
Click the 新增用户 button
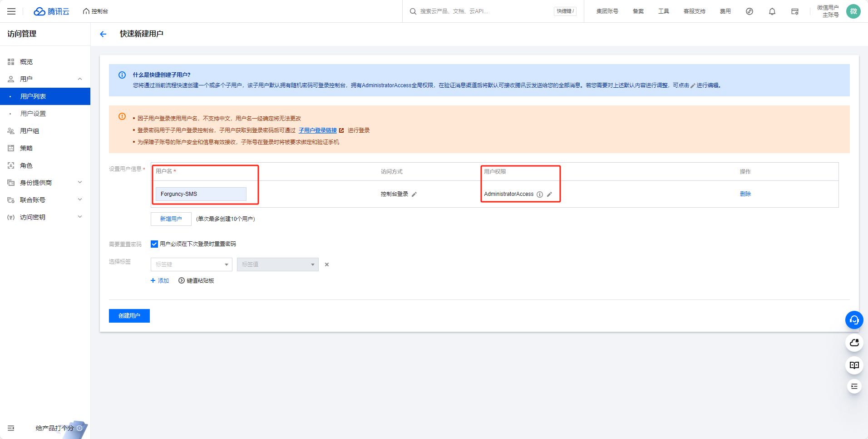click(x=171, y=219)
